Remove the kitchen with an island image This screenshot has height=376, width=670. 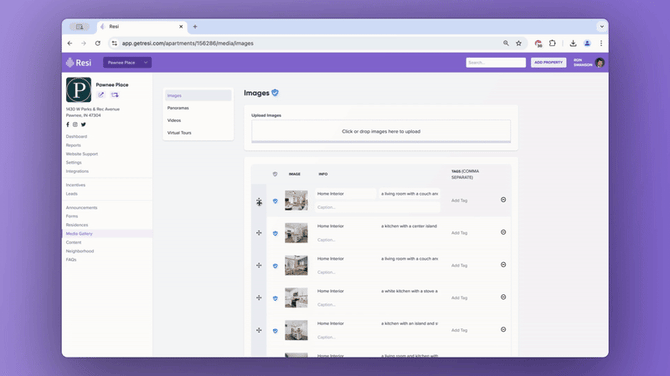(x=503, y=329)
